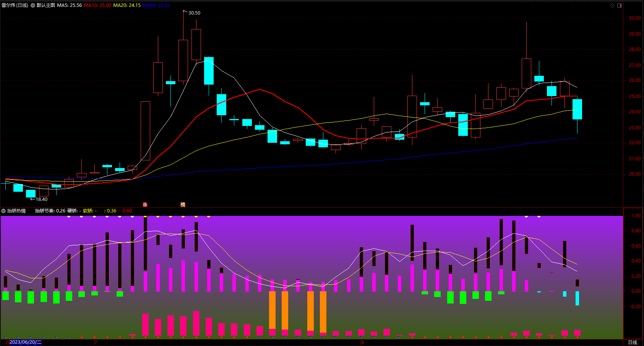This screenshot has width=644, height=346.
Task: Click the 18.40 low price annotation
Action: pos(41,199)
